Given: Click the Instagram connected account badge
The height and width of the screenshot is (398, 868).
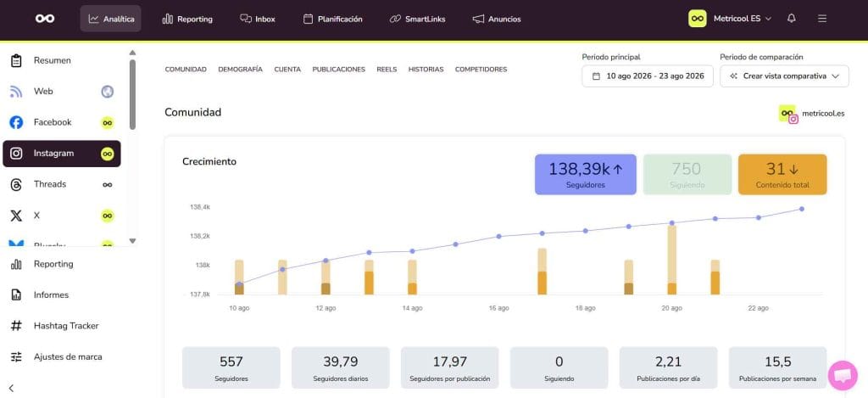Looking at the screenshot, I should [x=108, y=154].
